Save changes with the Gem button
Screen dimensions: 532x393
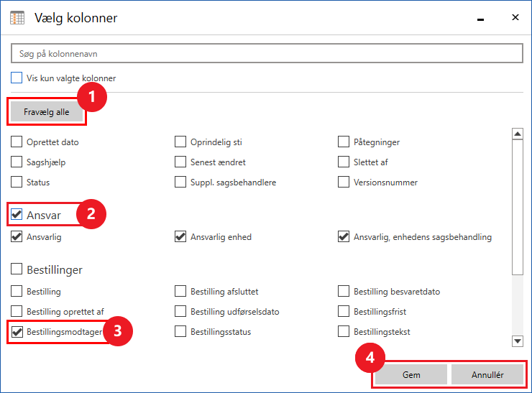pyautogui.click(x=411, y=374)
